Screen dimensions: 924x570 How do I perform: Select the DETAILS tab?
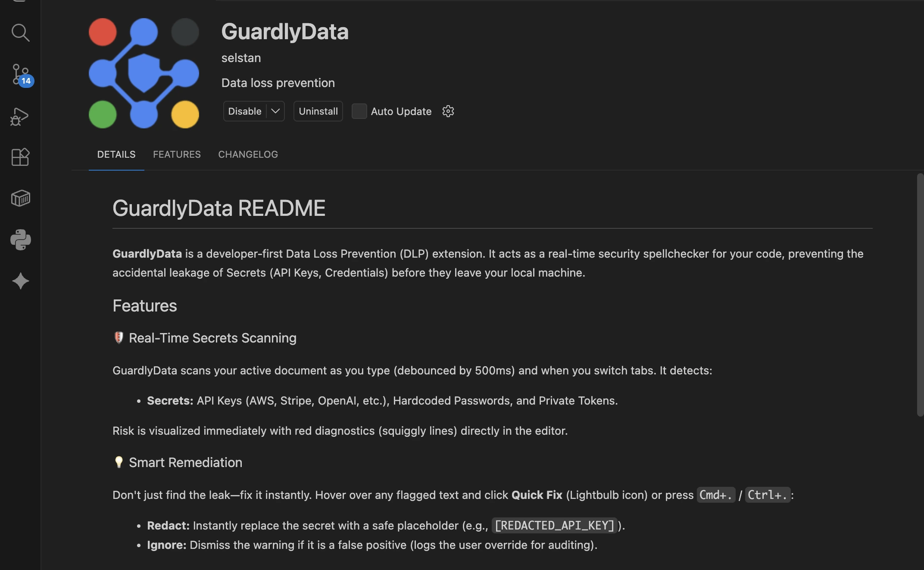(116, 154)
